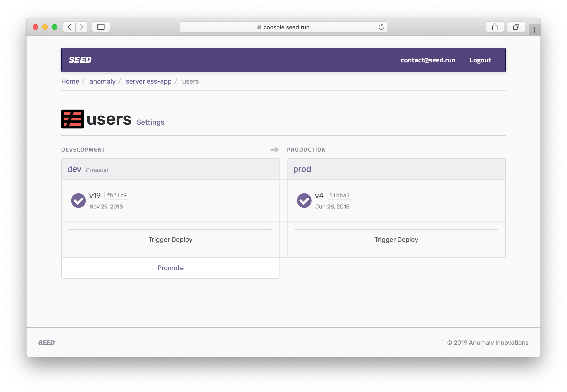Click the browser back arrow
This screenshot has height=392, width=567.
[69, 27]
